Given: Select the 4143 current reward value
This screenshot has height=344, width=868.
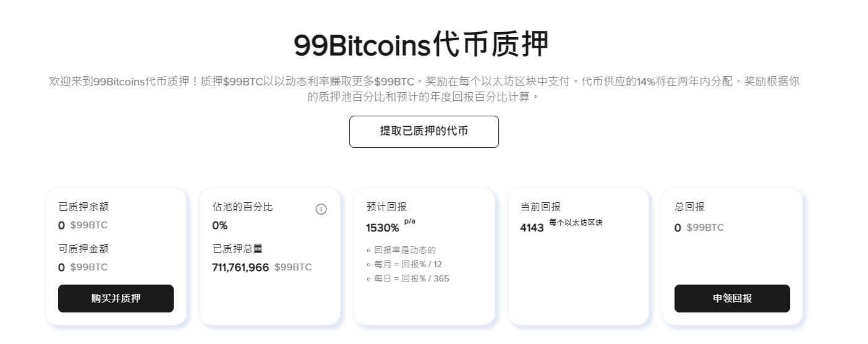Looking at the screenshot, I should [532, 228].
